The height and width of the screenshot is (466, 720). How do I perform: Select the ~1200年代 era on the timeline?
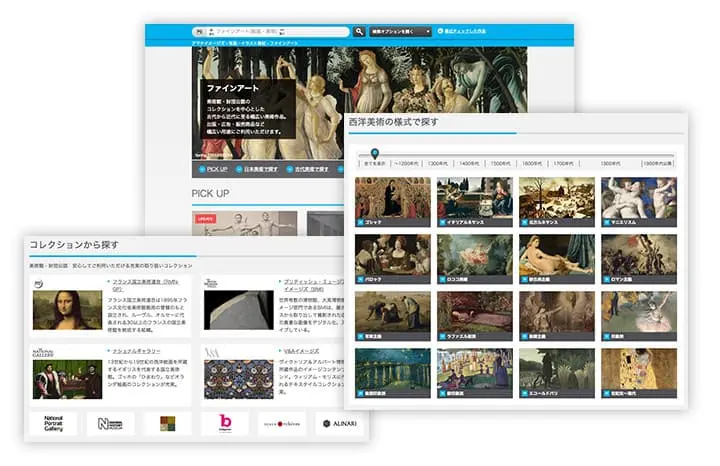point(406,163)
